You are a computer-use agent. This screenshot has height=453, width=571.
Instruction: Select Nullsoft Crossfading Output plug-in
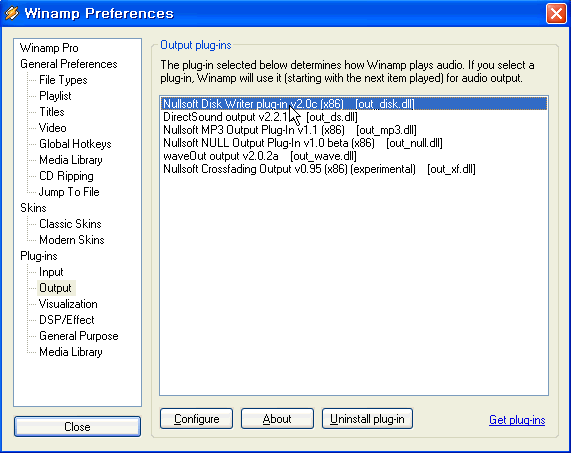tap(319, 169)
